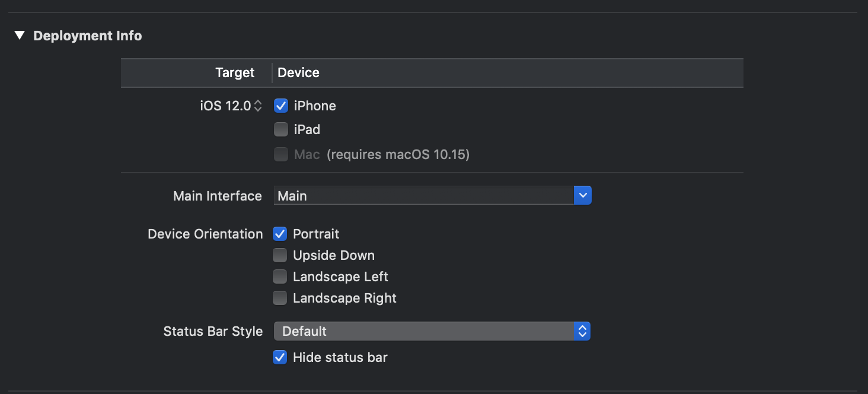Check the Mac device option
This screenshot has height=394, width=868.
[280, 154]
